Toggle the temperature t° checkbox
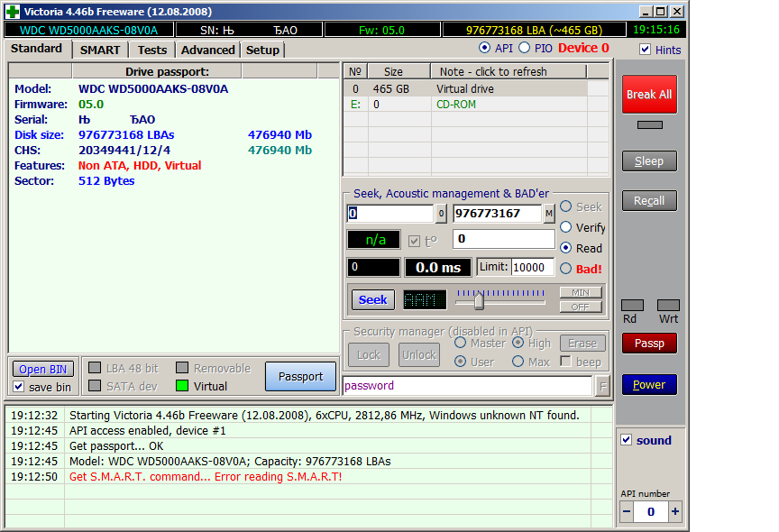The width and height of the screenshot is (779, 532). (x=414, y=242)
